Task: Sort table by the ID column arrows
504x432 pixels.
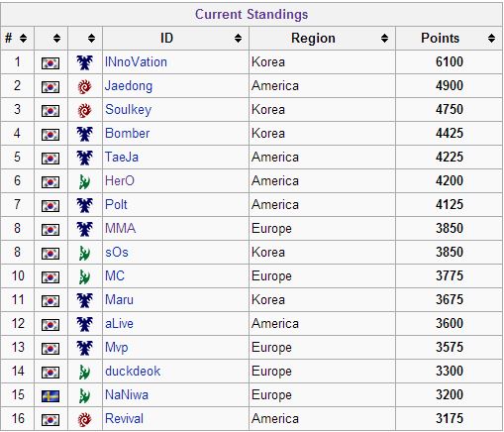Action: pyautogui.click(x=238, y=39)
